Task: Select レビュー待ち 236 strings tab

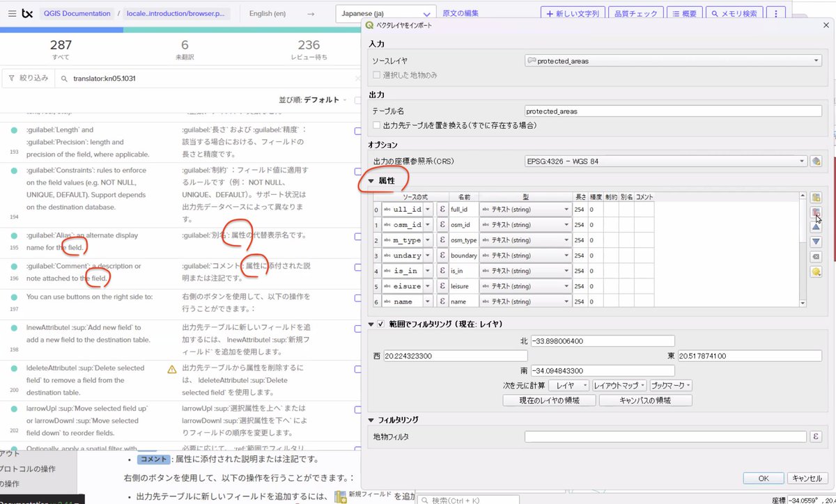Action: [309, 49]
